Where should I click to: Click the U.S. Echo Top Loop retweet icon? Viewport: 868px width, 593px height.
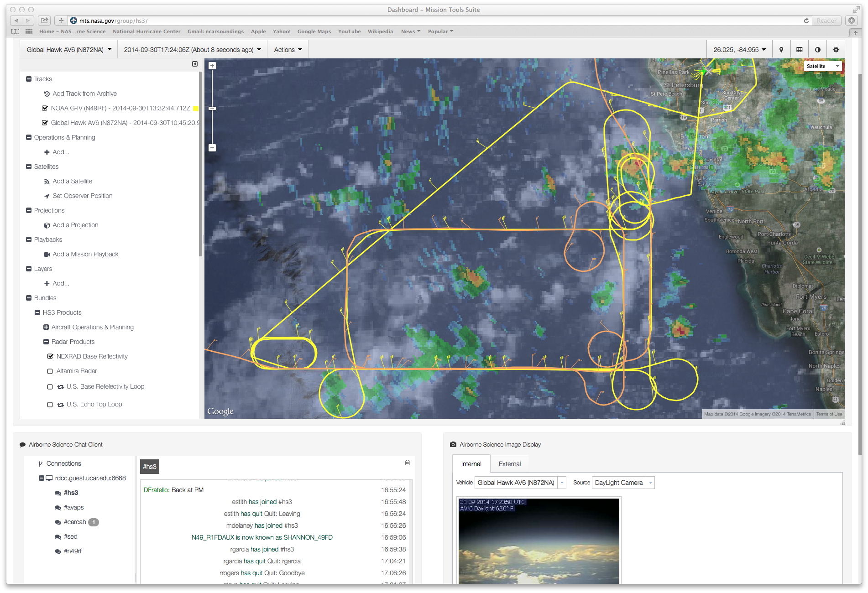point(60,405)
